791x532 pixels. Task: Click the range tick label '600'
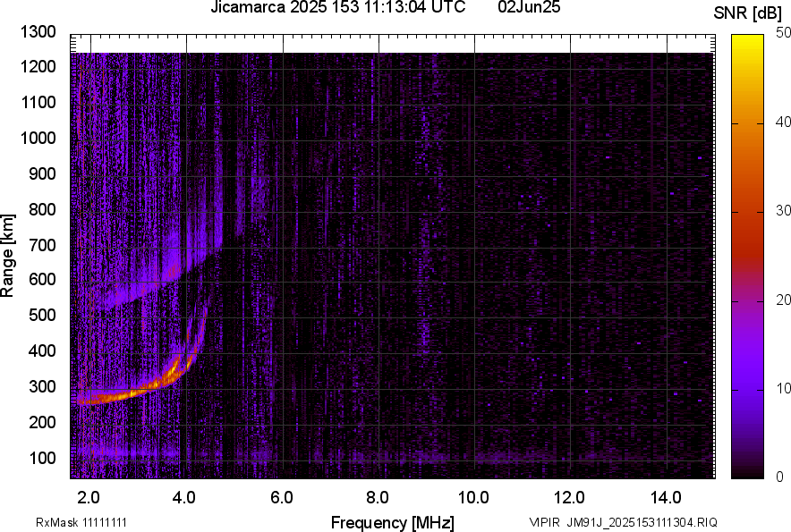point(42,279)
